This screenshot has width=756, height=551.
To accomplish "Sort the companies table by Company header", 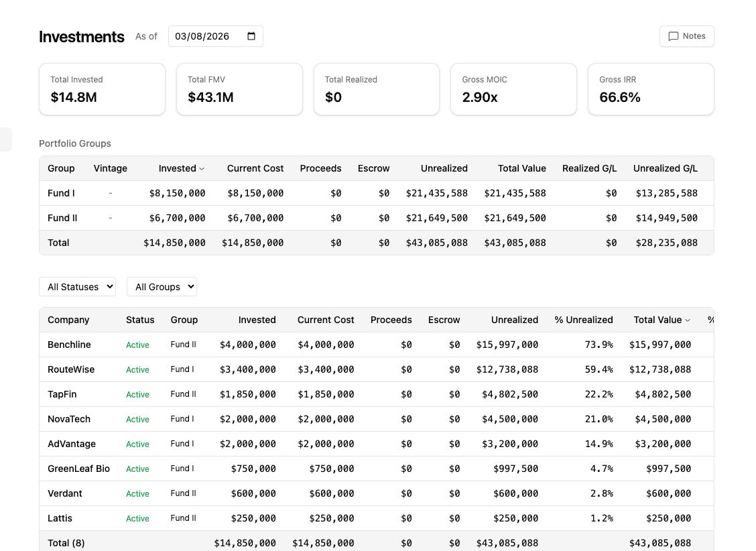I will tap(68, 320).
